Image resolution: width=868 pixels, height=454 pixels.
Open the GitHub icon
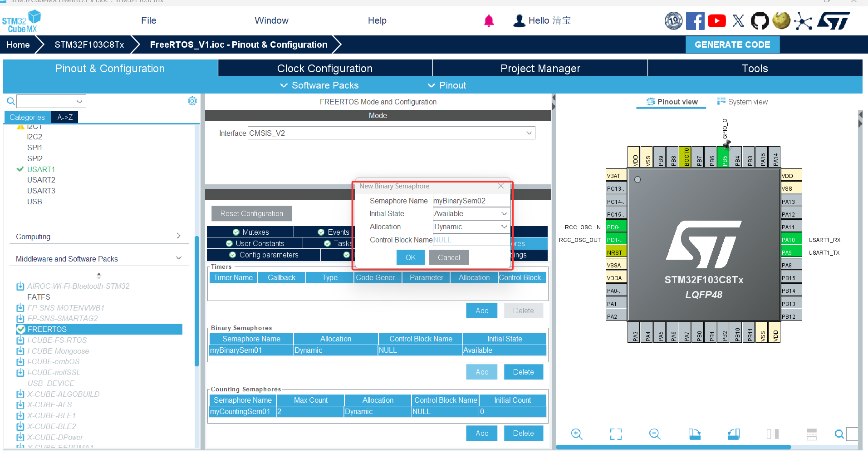click(760, 21)
